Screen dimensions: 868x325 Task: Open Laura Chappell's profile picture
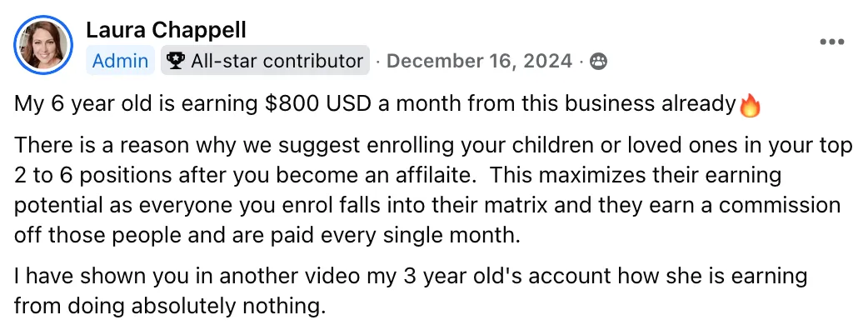click(x=43, y=45)
